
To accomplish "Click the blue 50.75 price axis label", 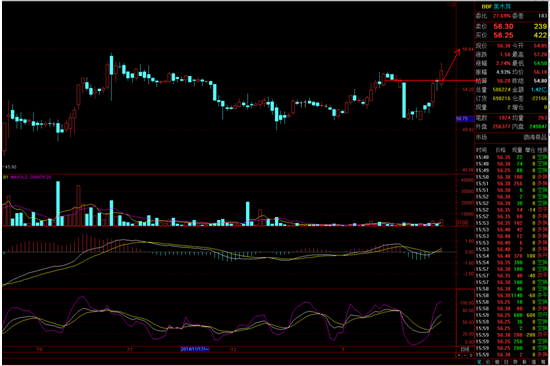I will [x=462, y=119].
